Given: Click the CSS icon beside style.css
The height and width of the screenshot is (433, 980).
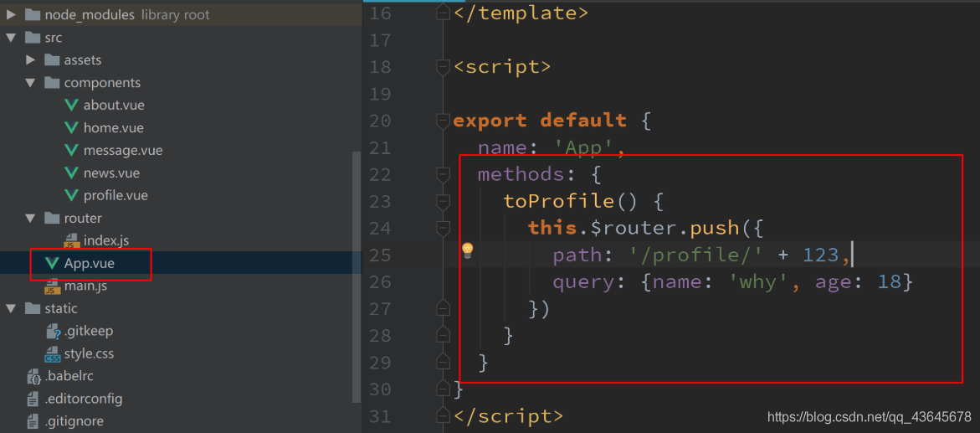Looking at the screenshot, I should click(x=53, y=354).
